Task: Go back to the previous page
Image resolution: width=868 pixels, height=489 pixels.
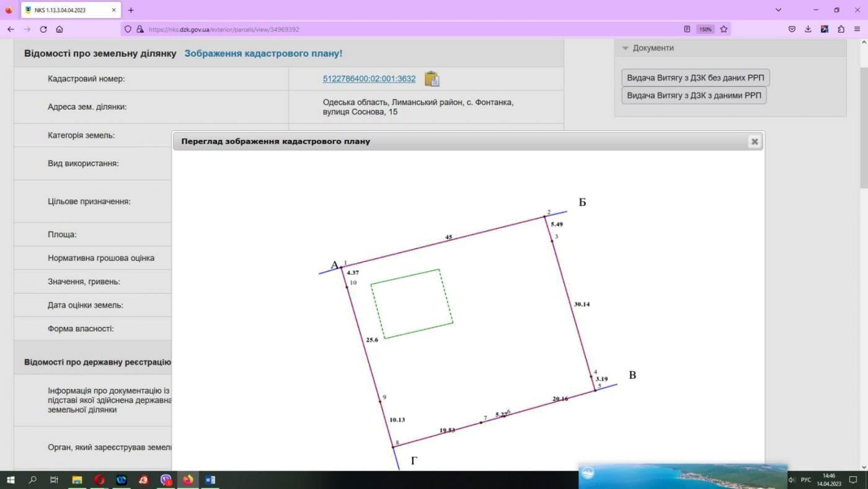Action: click(x=11, y=29)
